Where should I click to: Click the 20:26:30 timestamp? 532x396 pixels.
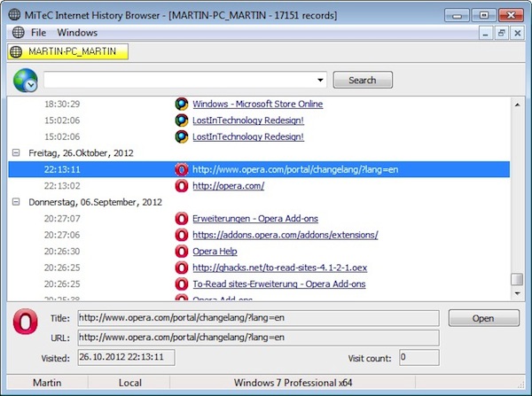[62, 252]
